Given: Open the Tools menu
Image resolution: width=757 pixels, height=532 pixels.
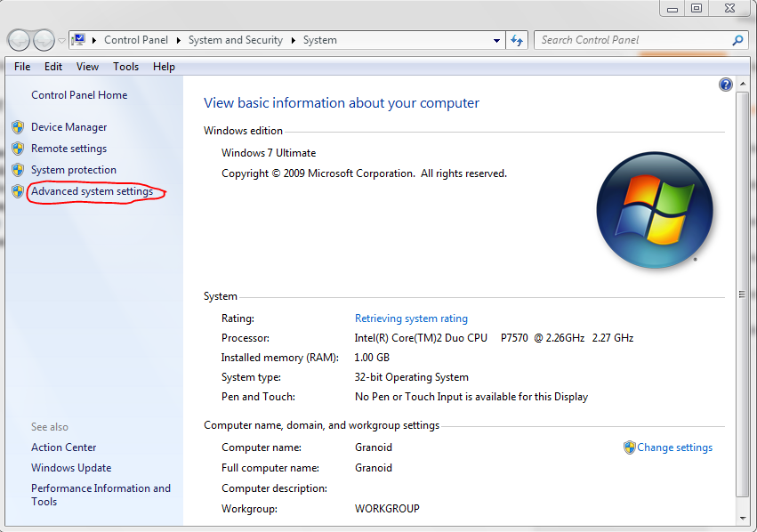Looking at the screenshot, I should point(126,67).
